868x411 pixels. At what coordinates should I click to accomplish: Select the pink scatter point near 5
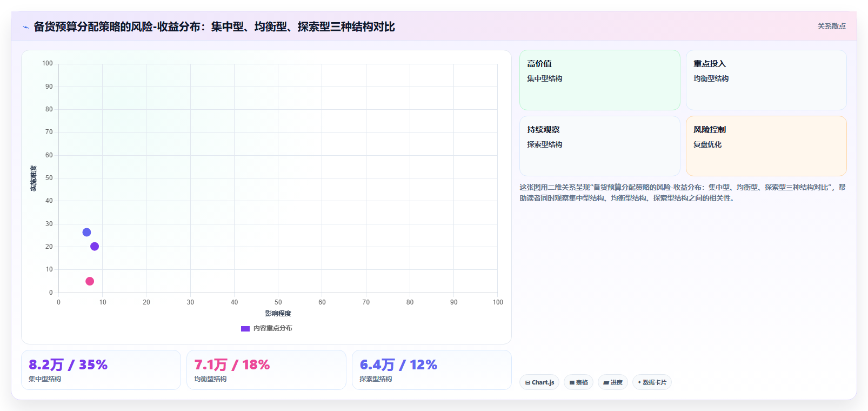(90, 281)
